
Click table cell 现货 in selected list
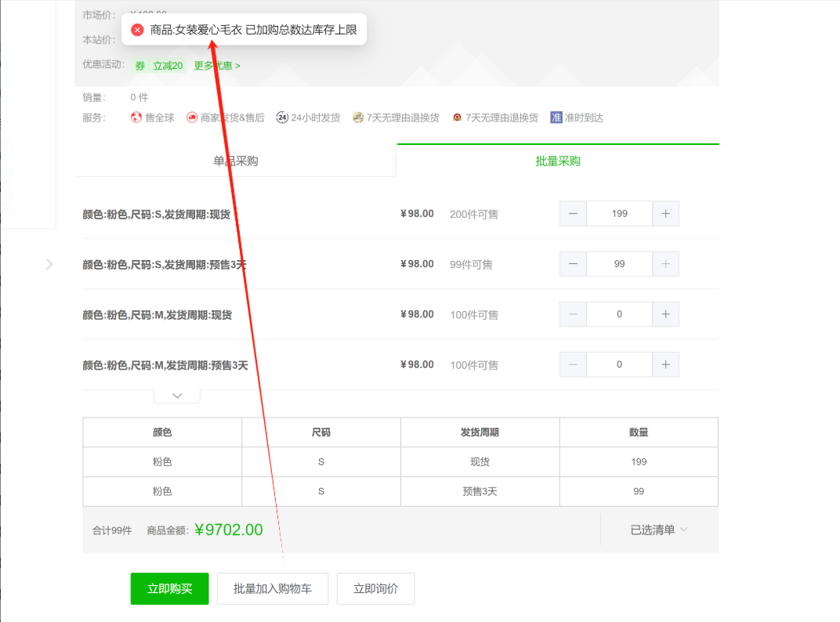[480, 462]
